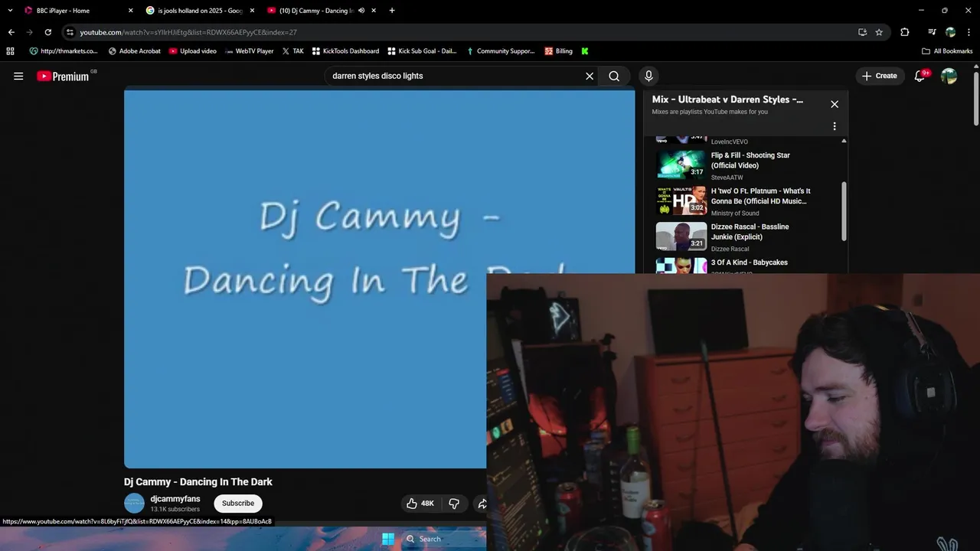Open the apps grid in bookmarks bar
980x551 pixels.
click(x=10, y=51)
